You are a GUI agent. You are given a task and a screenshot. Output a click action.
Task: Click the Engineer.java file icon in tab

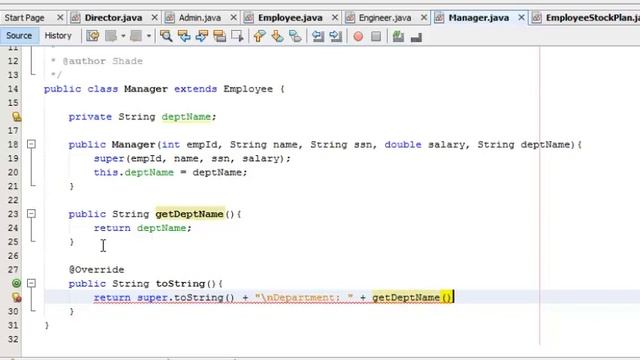coord(350,18)
